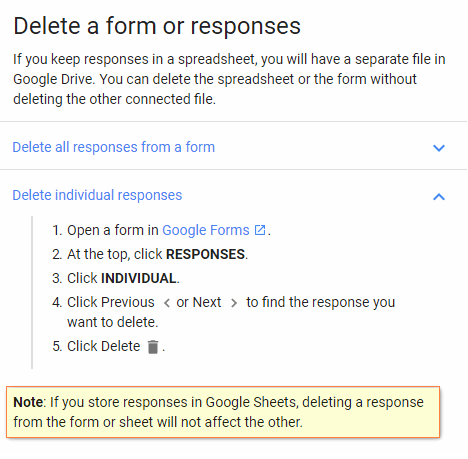The width and height of the screenshot is (468, 459).
Task: Expand the Delete all responses chevron
Action: (439, 148)
